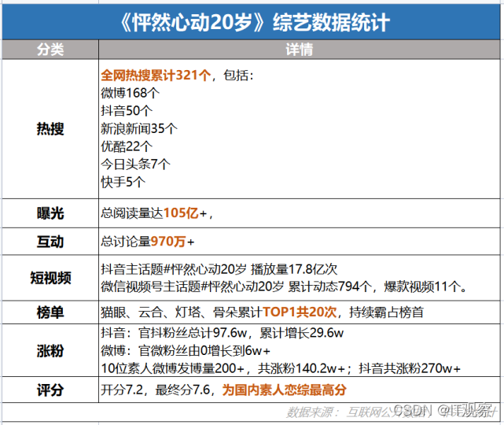This screenshot has height=425, width=504.
Task: Select the line 抖音50个
Action: (x=127, y=111)
